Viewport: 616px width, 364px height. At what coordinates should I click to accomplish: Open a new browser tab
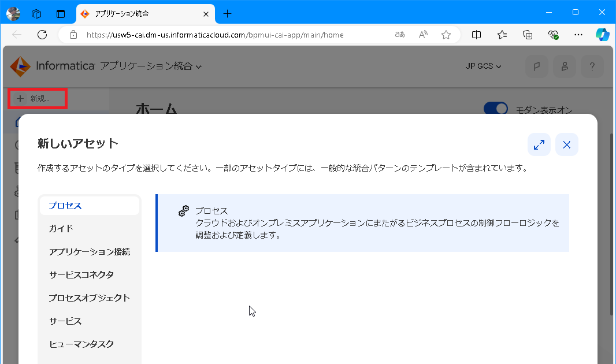(x=227, y=14)
